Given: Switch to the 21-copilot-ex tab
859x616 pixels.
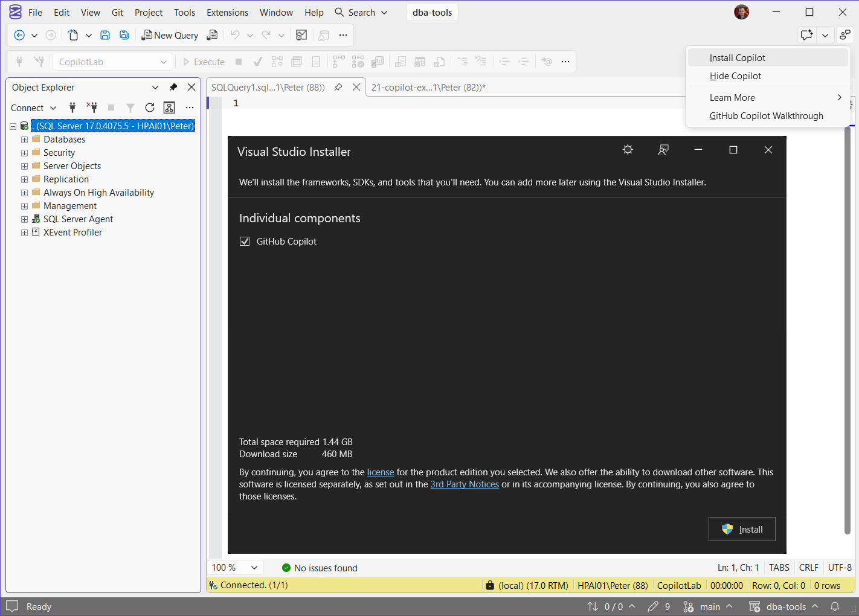Looking at the screenshot, I should point(428,87).
